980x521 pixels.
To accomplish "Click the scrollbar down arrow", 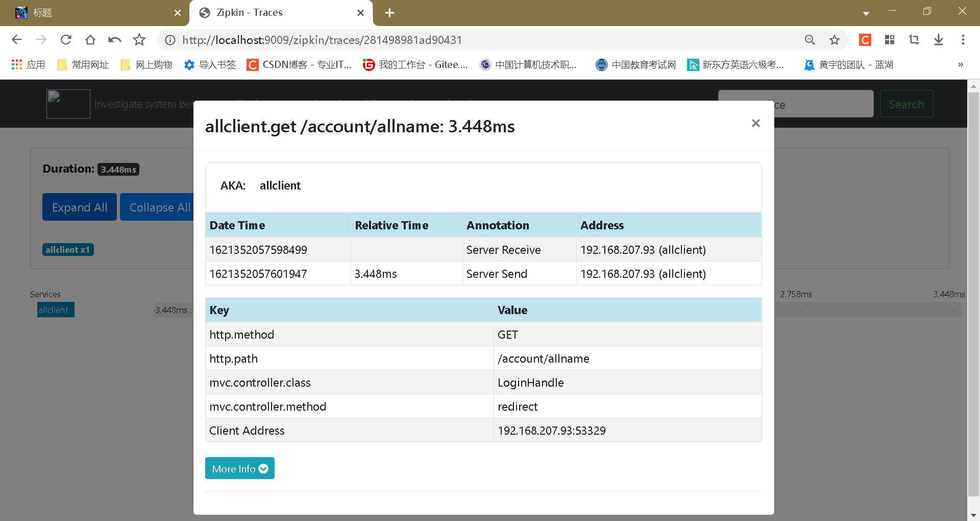I will [x=973, y=515].
